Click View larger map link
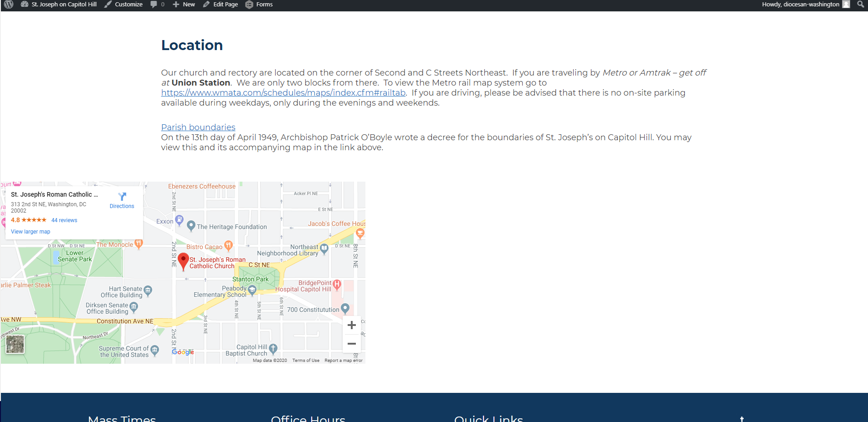868x422 pixels. point(31,232)
